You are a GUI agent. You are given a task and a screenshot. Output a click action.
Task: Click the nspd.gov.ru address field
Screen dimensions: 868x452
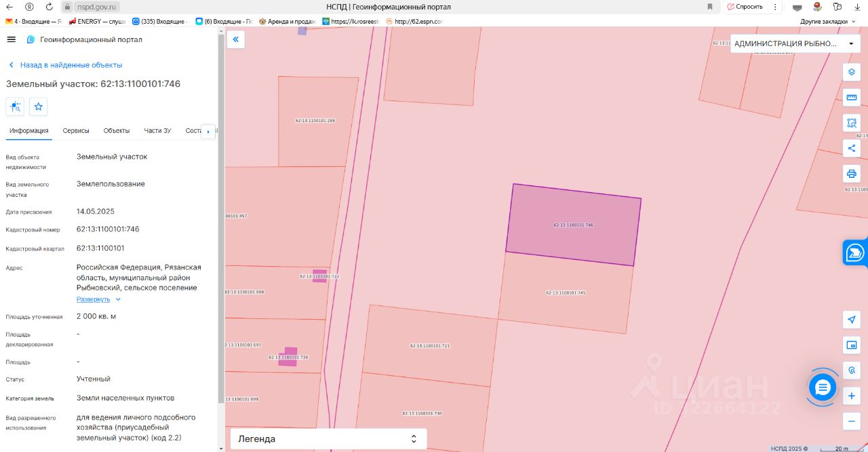97,7
